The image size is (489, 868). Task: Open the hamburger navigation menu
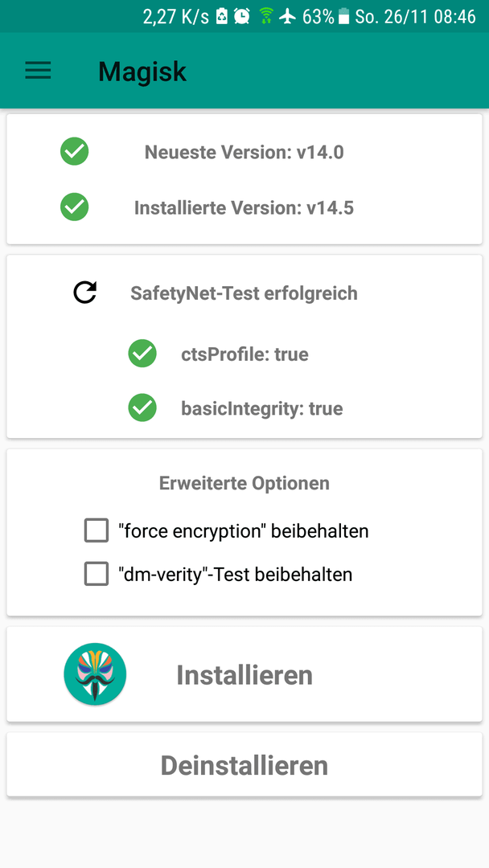(38, 71)
